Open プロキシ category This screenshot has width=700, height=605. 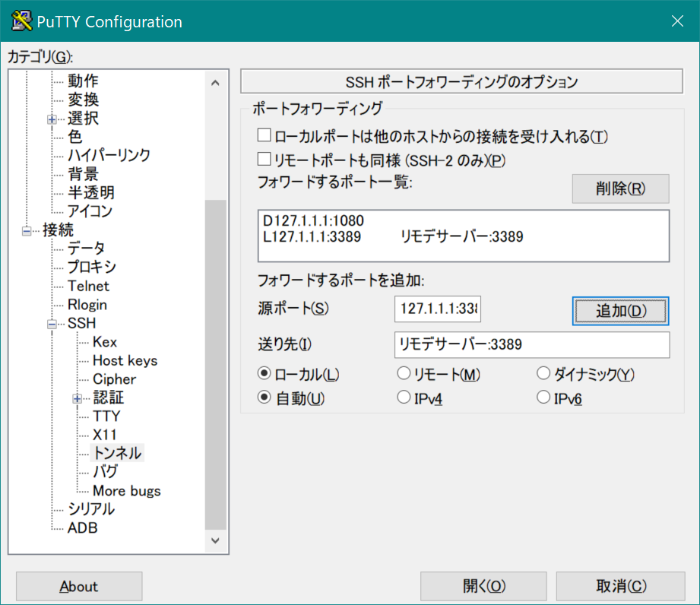click(91, 267)
